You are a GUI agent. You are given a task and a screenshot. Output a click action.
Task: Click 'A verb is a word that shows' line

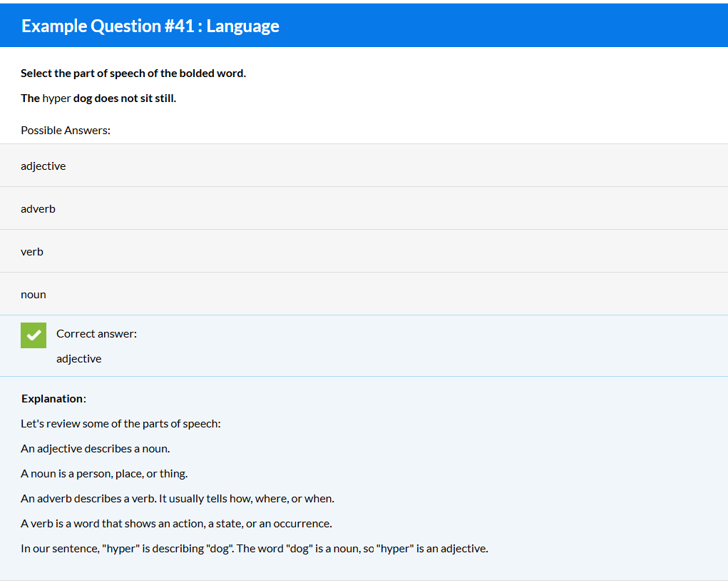(176, 523)
